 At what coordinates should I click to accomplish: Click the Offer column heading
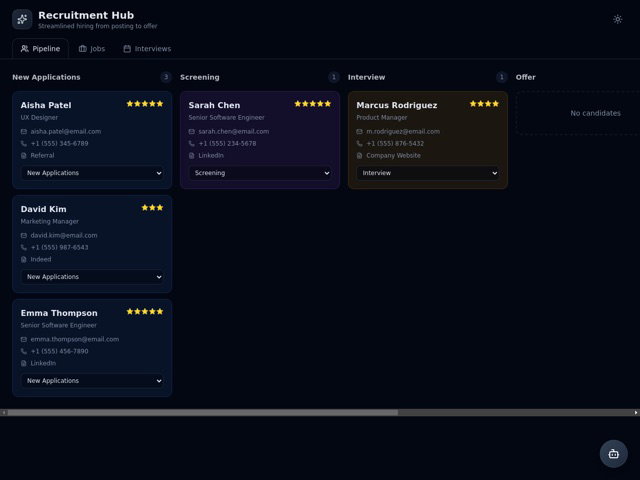pyautogui.click(x=525, y=77)
